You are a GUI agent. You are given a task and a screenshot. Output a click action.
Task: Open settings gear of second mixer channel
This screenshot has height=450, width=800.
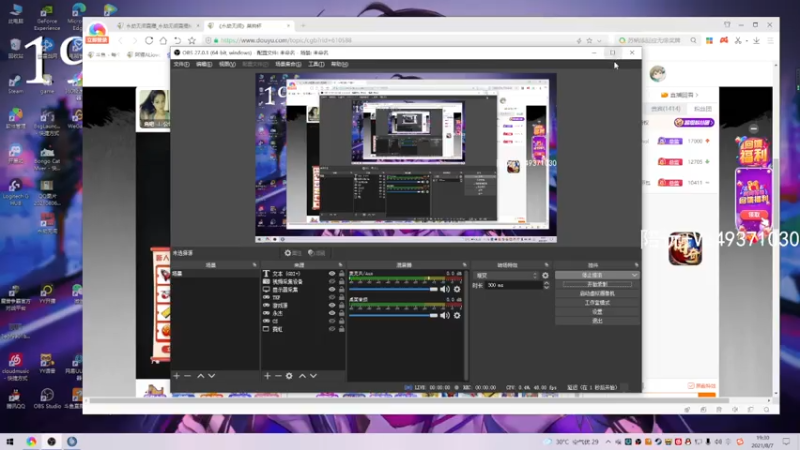457,315
